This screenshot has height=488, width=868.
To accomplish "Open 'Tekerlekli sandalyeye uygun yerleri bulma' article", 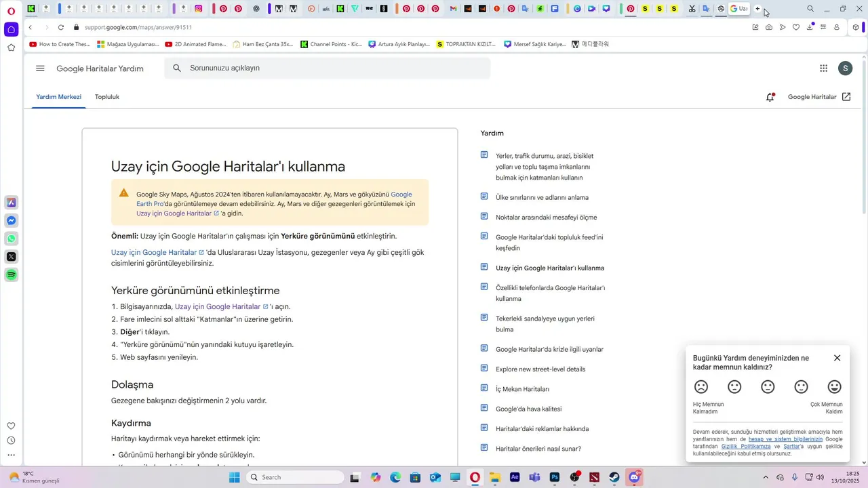I will (545, 323).
